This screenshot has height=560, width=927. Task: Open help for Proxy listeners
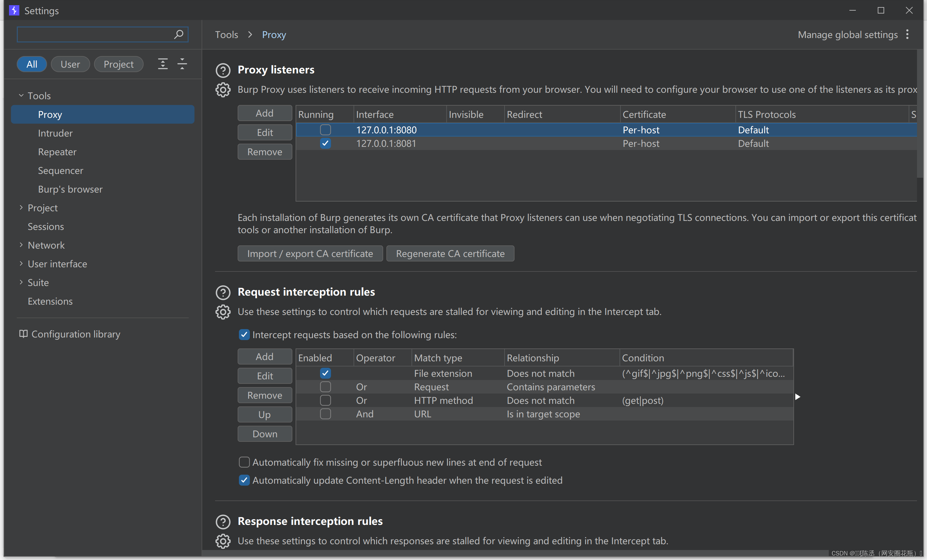(223, 70)
